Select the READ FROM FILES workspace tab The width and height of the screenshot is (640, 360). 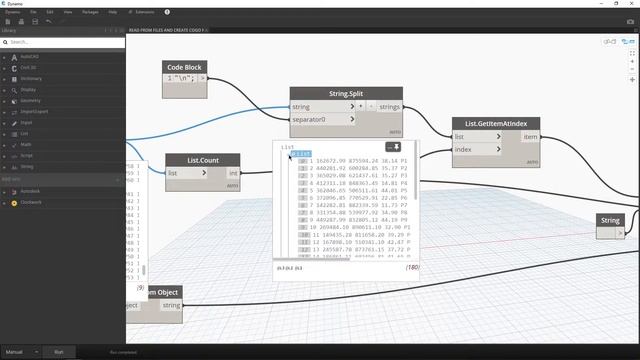[167, 30]
